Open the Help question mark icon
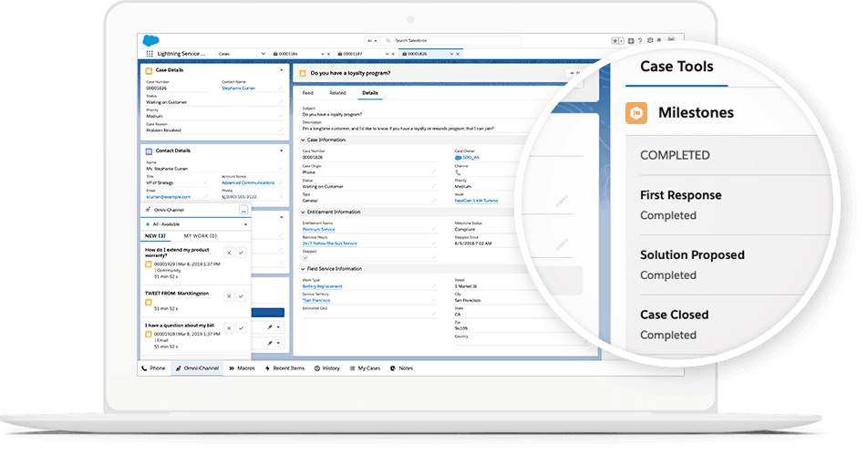Viewport: 868px width, 476px height. (640, 41)
